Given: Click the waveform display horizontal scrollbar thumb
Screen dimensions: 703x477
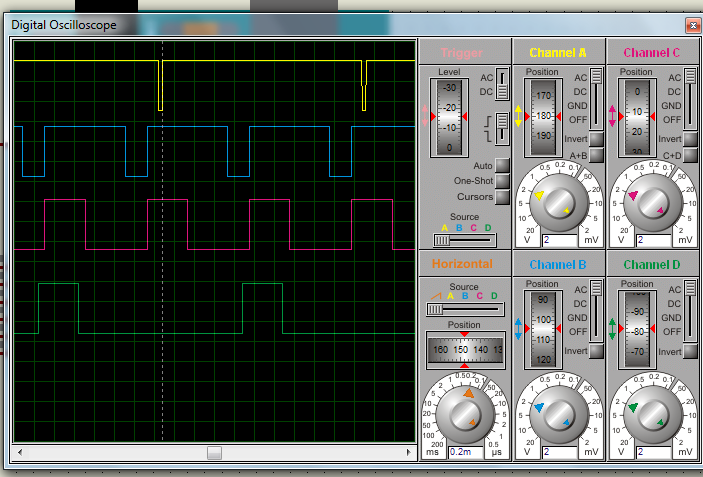Looking at the screenshot, I should (214, 453).
